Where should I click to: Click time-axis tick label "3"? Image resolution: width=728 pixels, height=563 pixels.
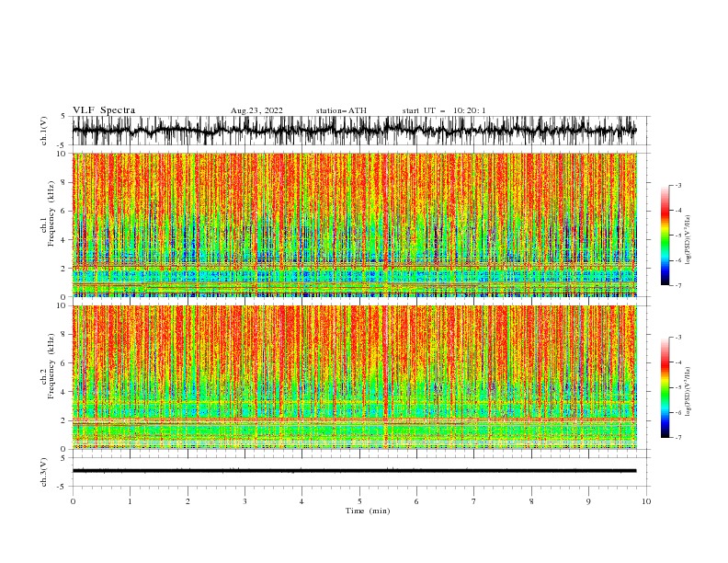coord(245,501)
